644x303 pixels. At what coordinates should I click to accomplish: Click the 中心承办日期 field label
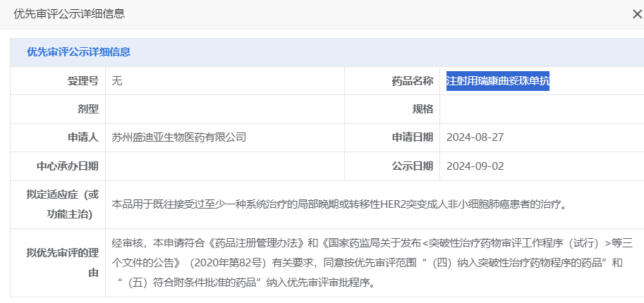[68, 166]
